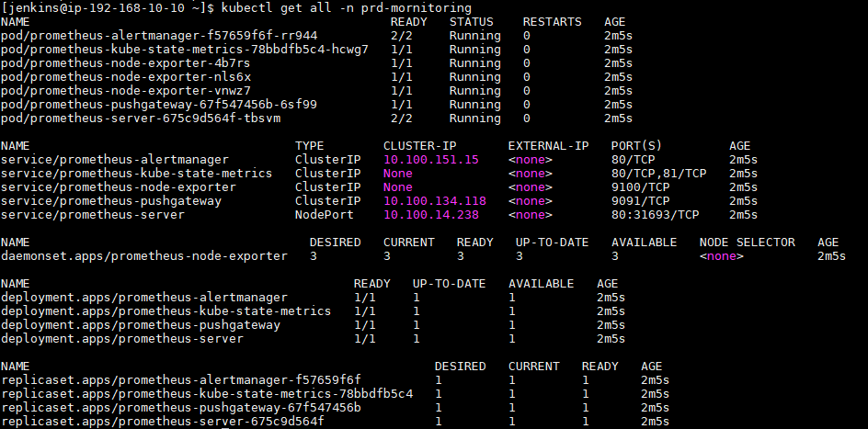Select replicaset.apps/prometheus-alertmanager-f57659f6f name
Viewport: 868px width, 429px height.
click(181, 380)
